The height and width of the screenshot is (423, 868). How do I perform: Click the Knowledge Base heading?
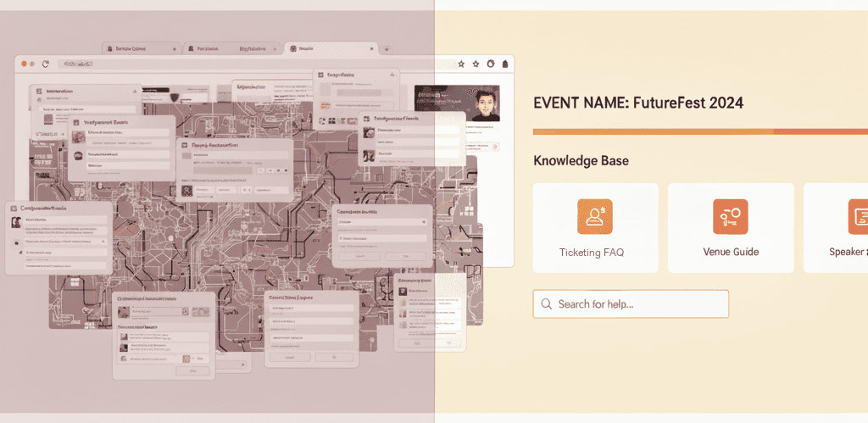(x=581, y=161)
